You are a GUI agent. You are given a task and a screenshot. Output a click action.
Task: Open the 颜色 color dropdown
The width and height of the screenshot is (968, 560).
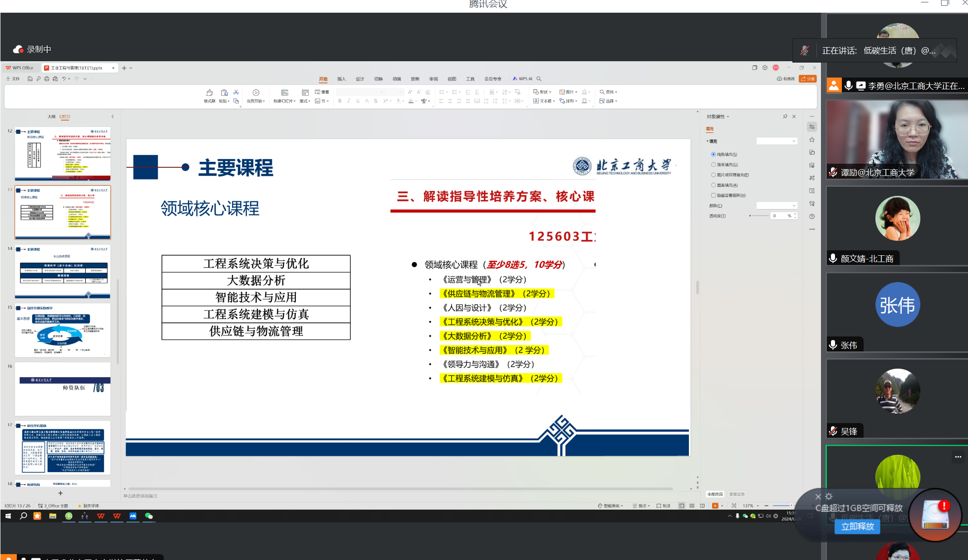click(776, 205)
